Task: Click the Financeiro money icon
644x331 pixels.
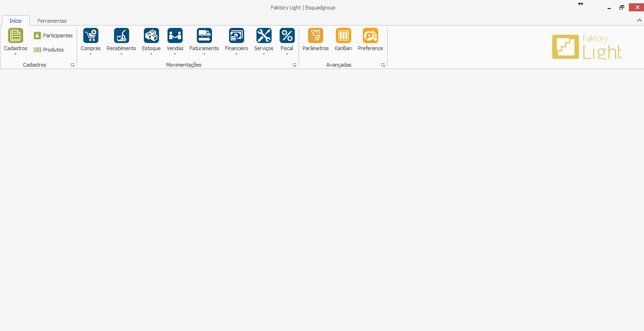Action: (236, 35)
